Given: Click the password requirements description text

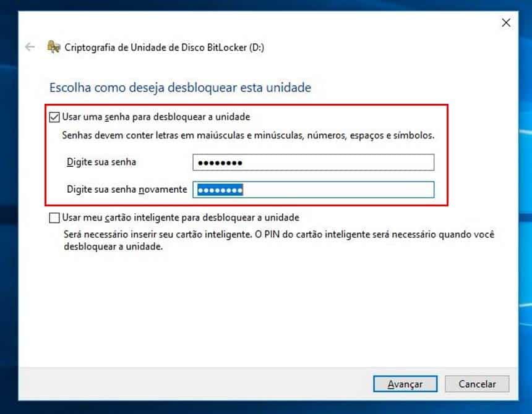Looking at the screenshot, I should point(247,134).
